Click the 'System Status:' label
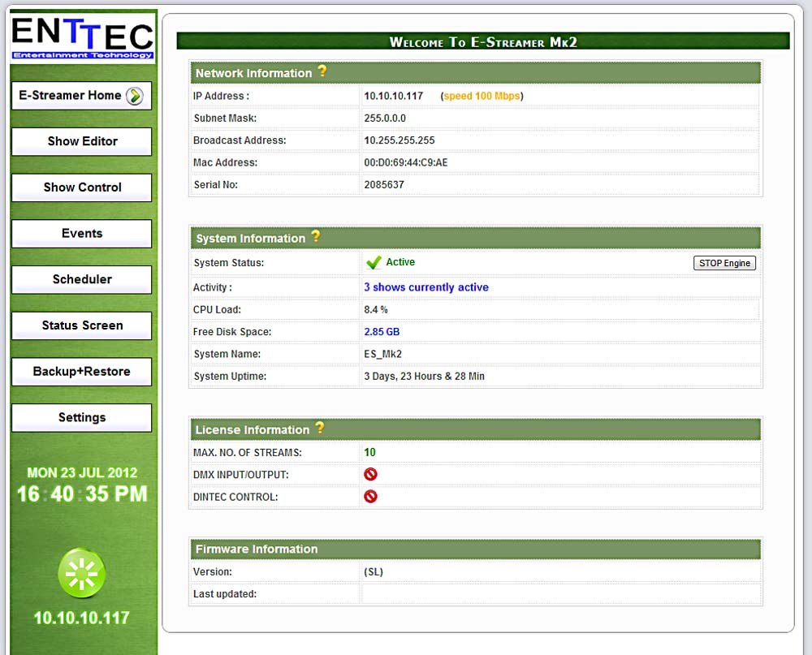The height and width of the screenshot is (655, 812). pyautogui.click(x=228, y=263)
